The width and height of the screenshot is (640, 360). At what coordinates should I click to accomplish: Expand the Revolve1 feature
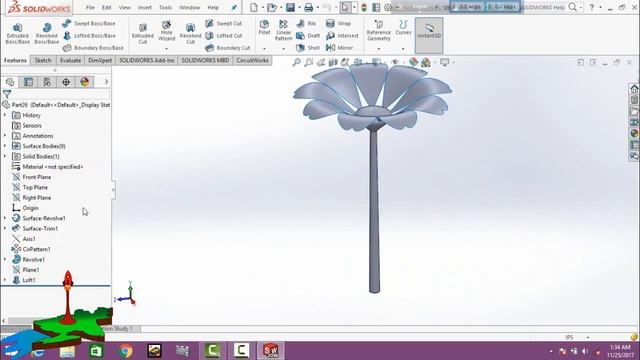[5, 259]
